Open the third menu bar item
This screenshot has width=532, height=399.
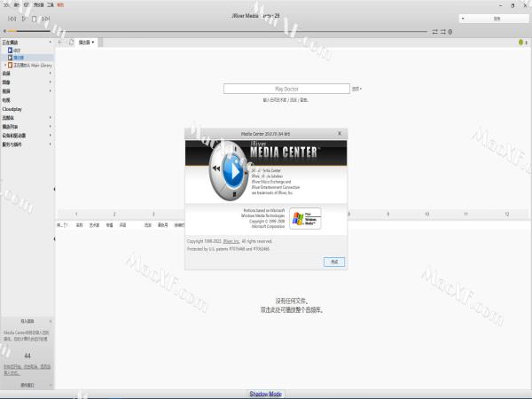pyautogui.click(x=26, y=4)
